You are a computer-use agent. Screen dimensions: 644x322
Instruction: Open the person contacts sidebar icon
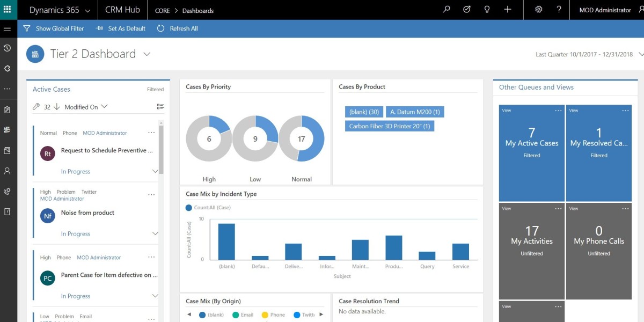(x=7, y=171)
